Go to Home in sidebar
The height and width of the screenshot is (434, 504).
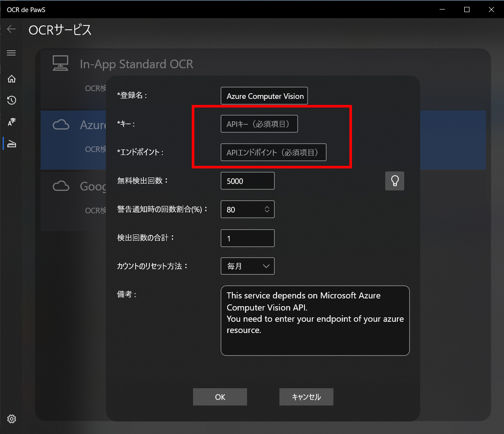[12, 79]
